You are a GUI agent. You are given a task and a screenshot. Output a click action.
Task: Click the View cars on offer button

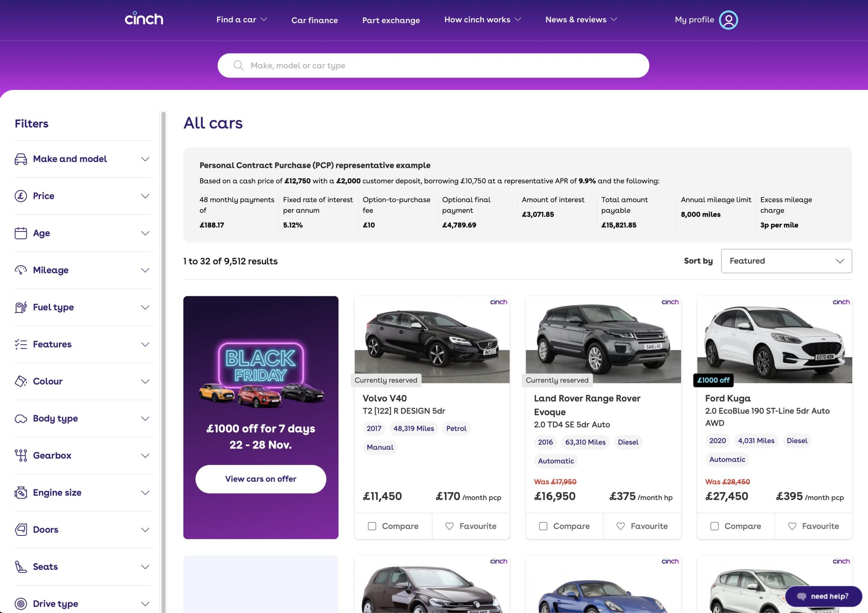tap(260, 479)
